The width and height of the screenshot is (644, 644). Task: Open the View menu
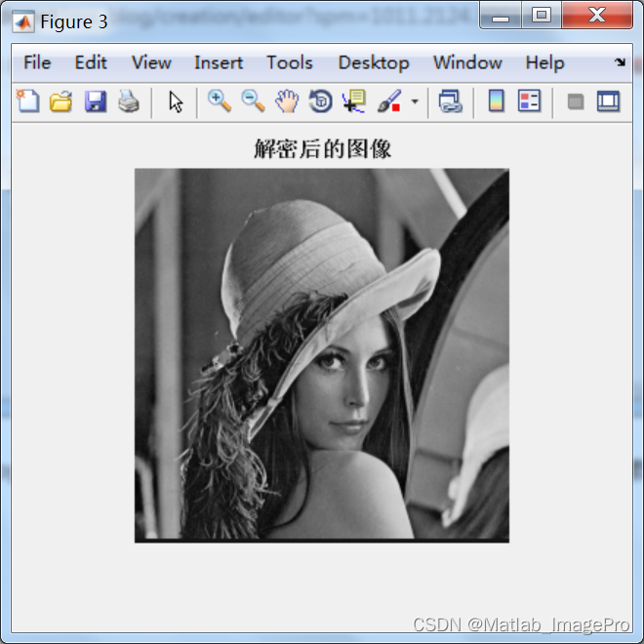pyautogui.click(x=151, y=62)
